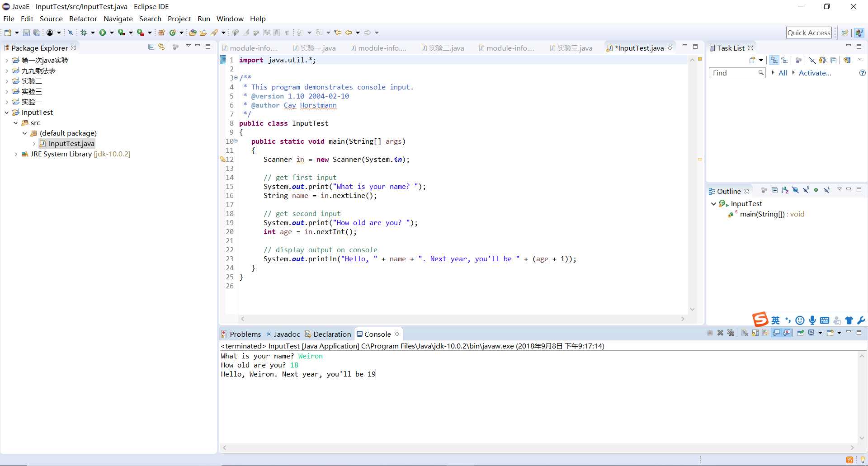The image size is (868, 466).
Task: Click the New Java Package icon
Action: [161, 33]
